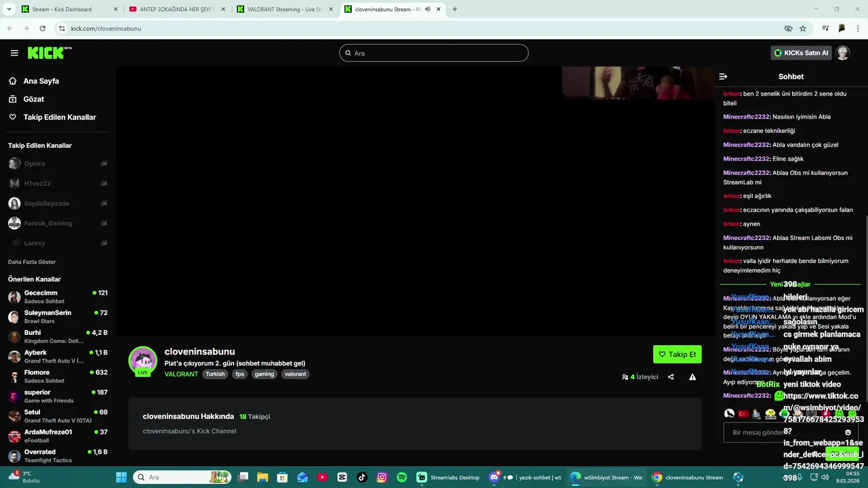Select the fps tag
This screenshot has height=488, width=868.
(240, 374)
